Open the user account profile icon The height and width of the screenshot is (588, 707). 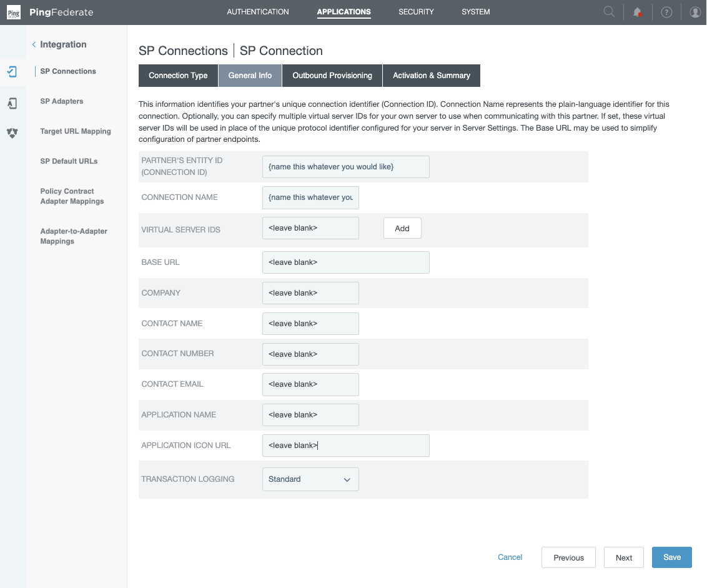[x=695, y=12]
